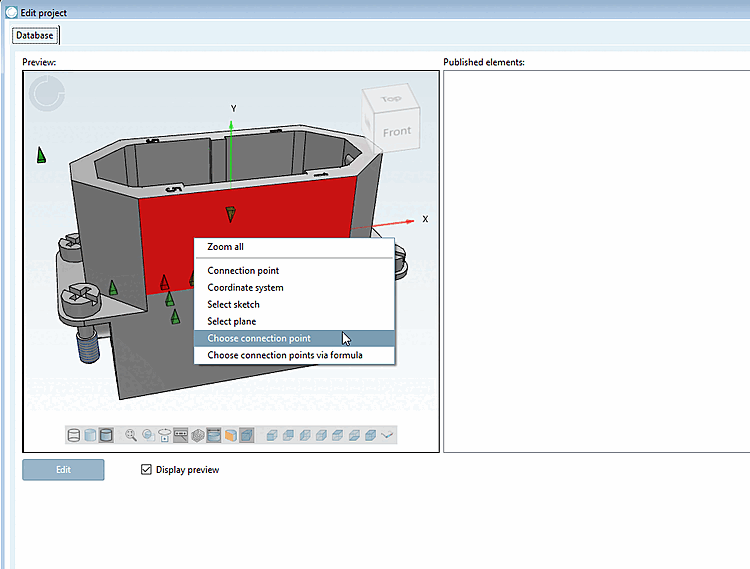
Task: Click 'Coordinate system' menu entry
Action: coord(245,288)
